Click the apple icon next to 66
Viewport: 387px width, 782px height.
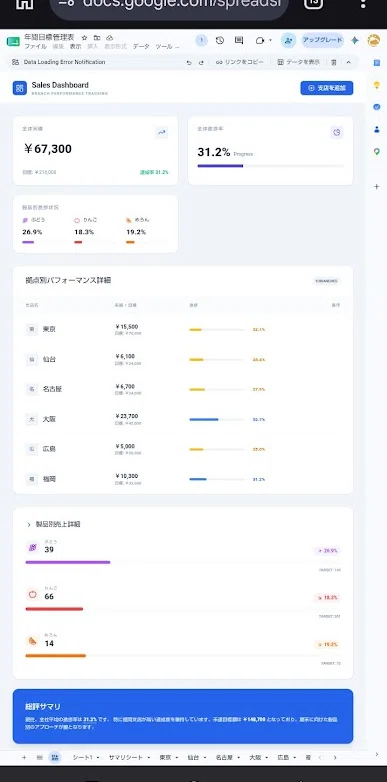(x=32, y=594)
